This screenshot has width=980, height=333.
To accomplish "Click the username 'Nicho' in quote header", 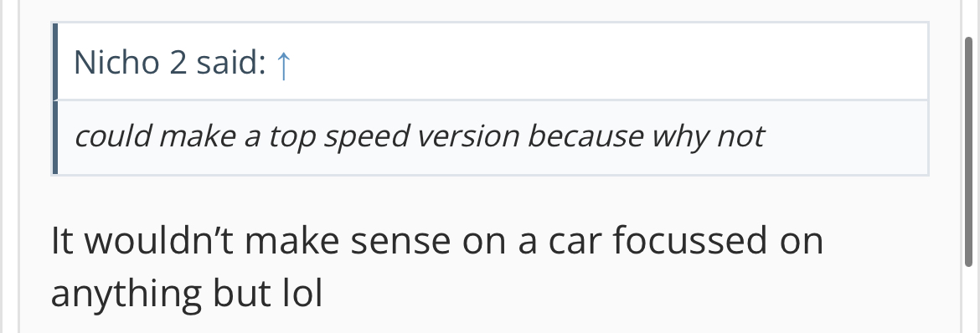I will pyautogui.click(x=117, y=63).
